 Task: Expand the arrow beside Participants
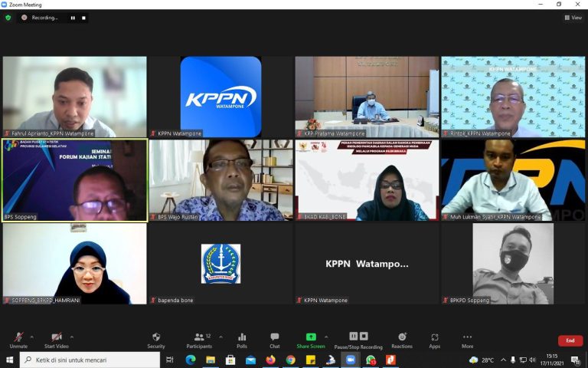click(x=220, y=337)
